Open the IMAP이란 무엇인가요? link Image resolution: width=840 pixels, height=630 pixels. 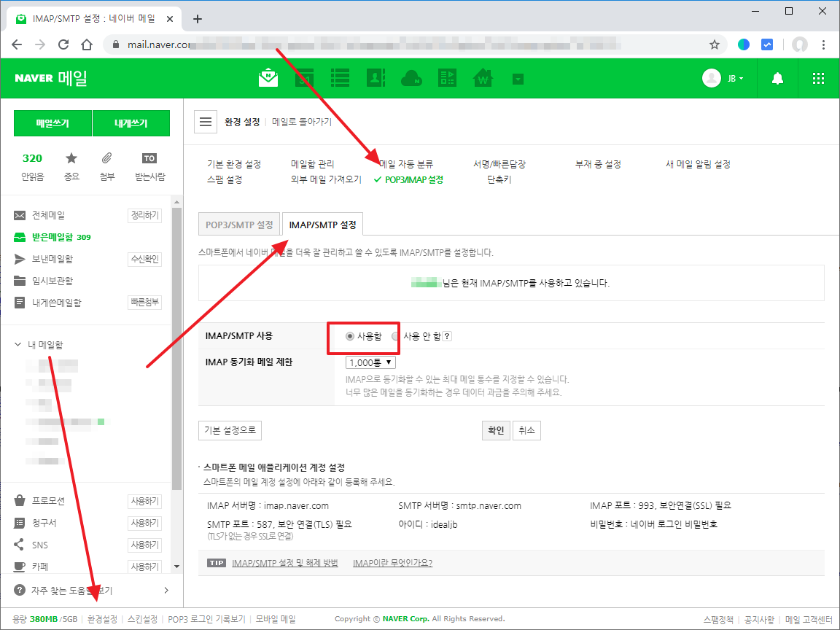[x=393, y=563]
